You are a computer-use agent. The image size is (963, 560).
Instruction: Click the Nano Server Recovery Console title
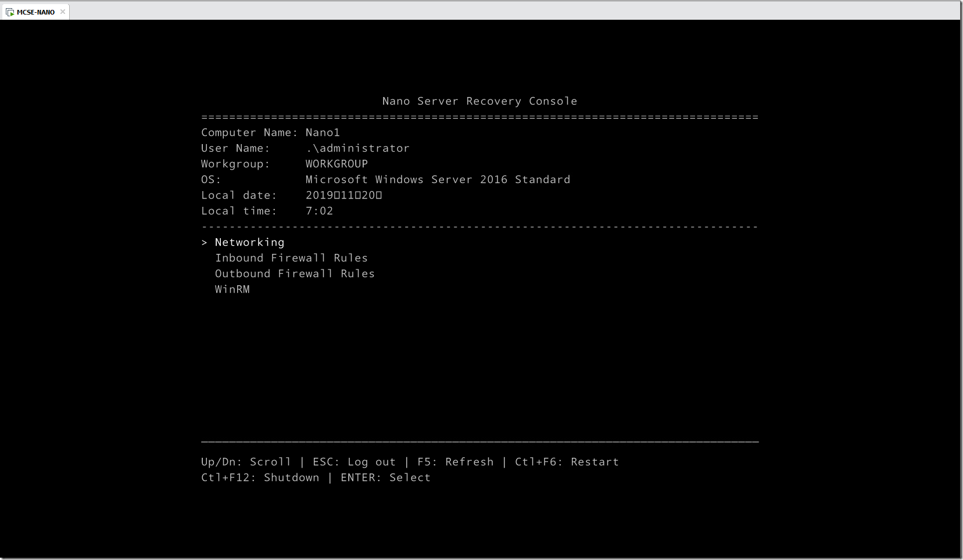click(479, 101)
